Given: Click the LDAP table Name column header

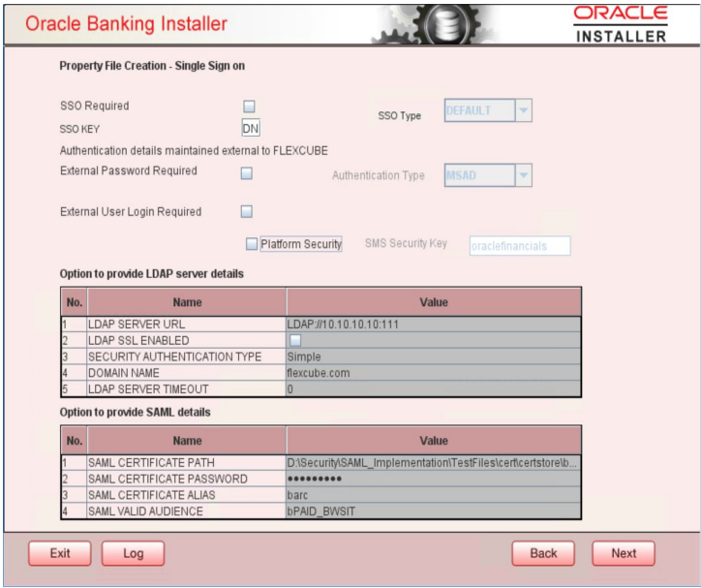Looking at the screenshot, I should click(187, 302).
